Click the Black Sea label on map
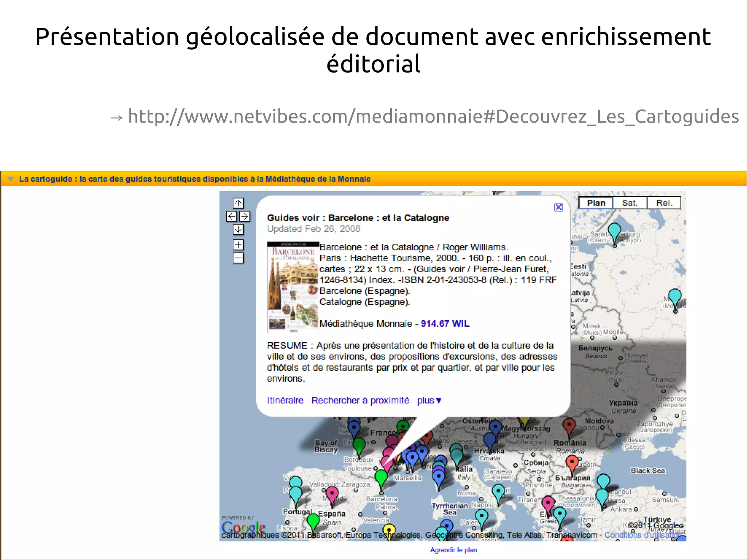747x560 pixels. point(648,471)
